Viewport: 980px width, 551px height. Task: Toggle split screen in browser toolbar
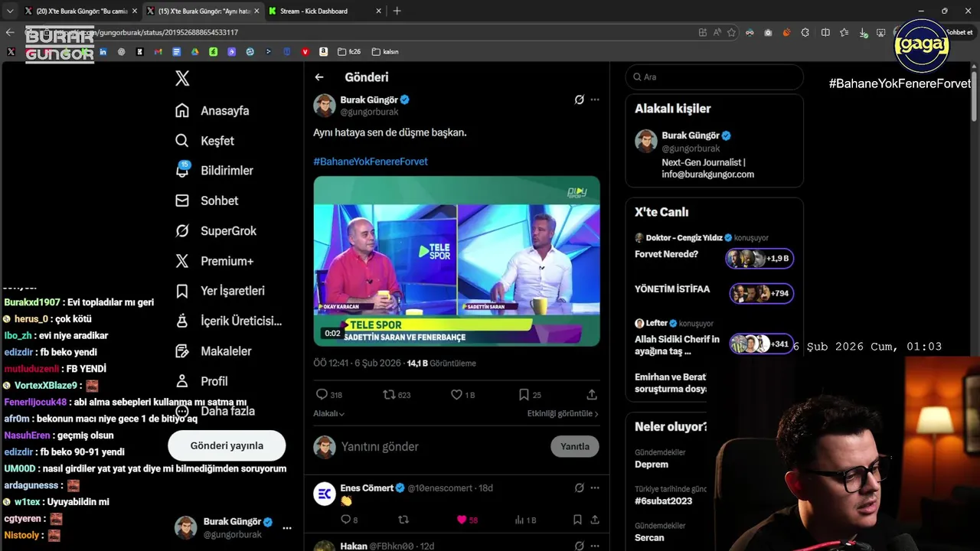(x=825, y=32)
